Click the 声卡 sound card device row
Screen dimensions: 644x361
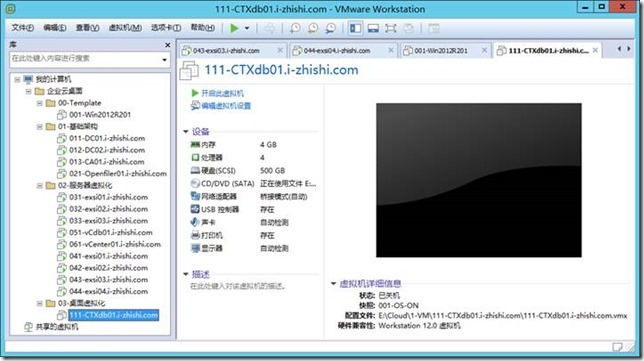(x=254, y=222)
